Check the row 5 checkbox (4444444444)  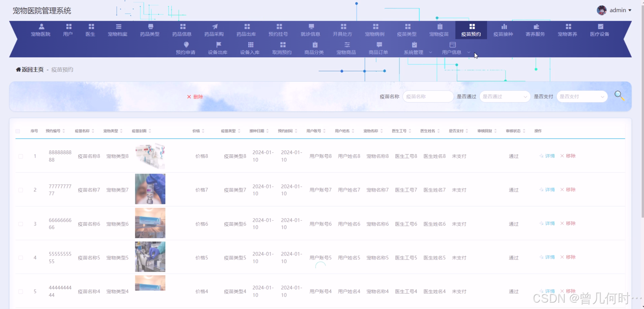coord(21,292)
